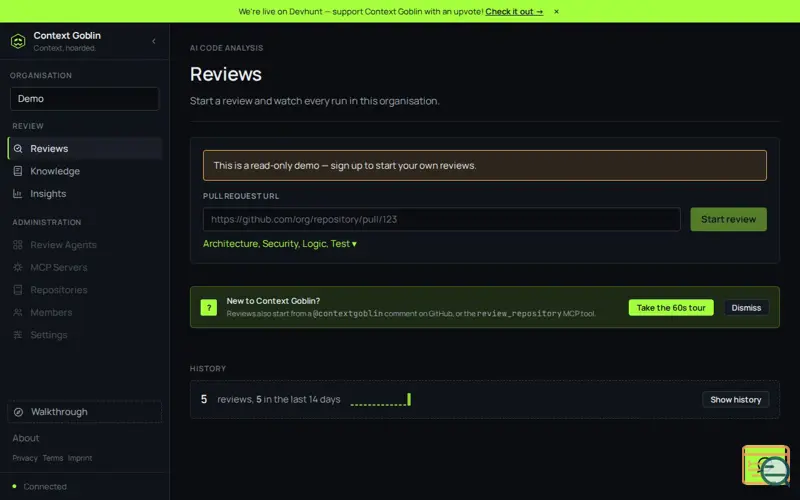Open the Privacy link

coord(25,458)
